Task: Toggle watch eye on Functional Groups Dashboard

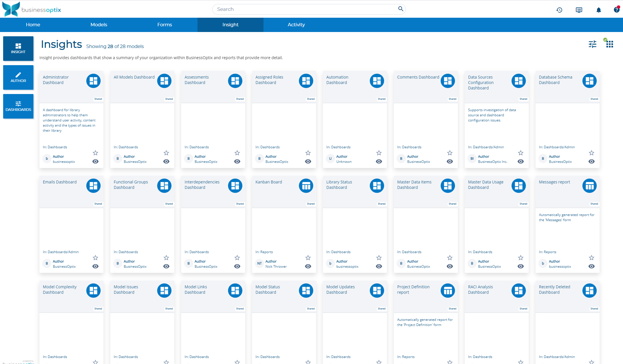Action: (x=166, y=266)
